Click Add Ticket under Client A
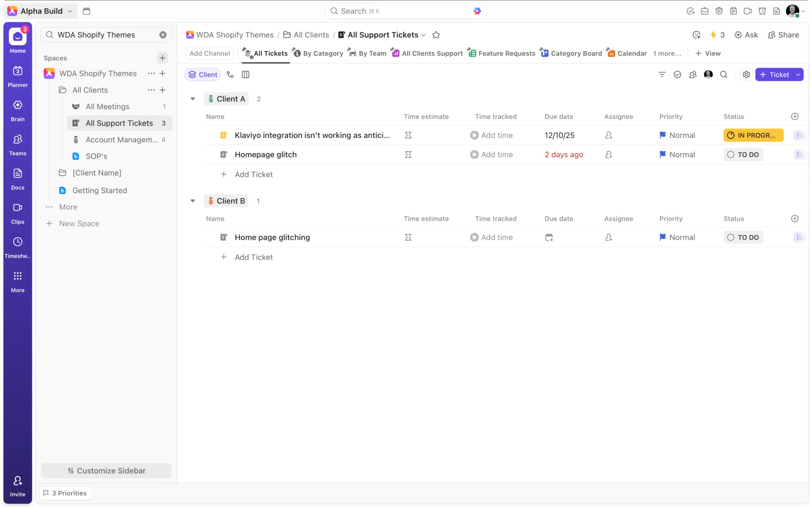This screenshot has width=812, height=507. (x=253, y=174)
